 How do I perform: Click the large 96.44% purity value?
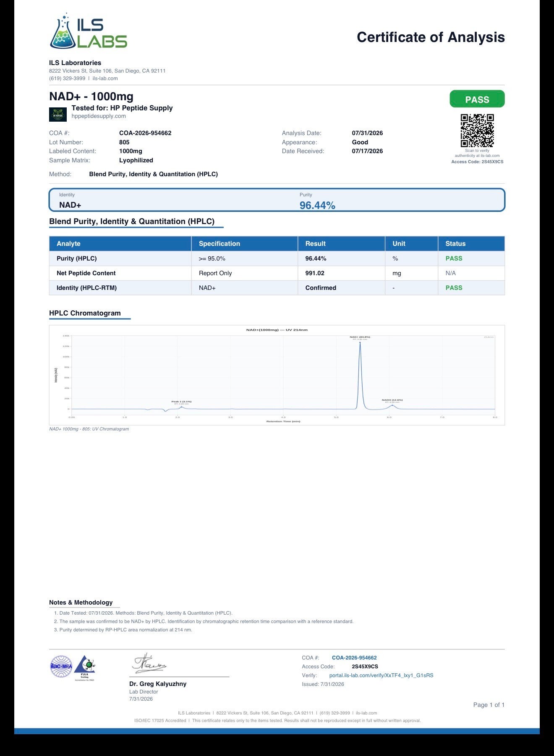pyautogui.click(x=317, y=205)
